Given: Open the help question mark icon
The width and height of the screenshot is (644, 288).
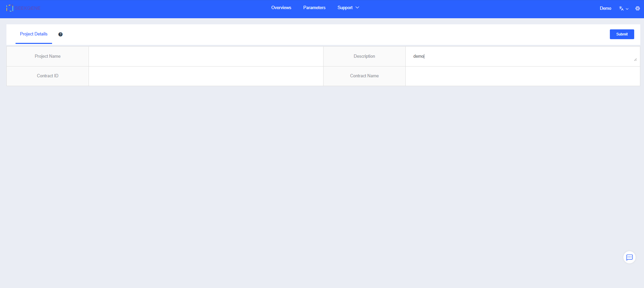Looking at the screenshot, I should pos(61,34).
